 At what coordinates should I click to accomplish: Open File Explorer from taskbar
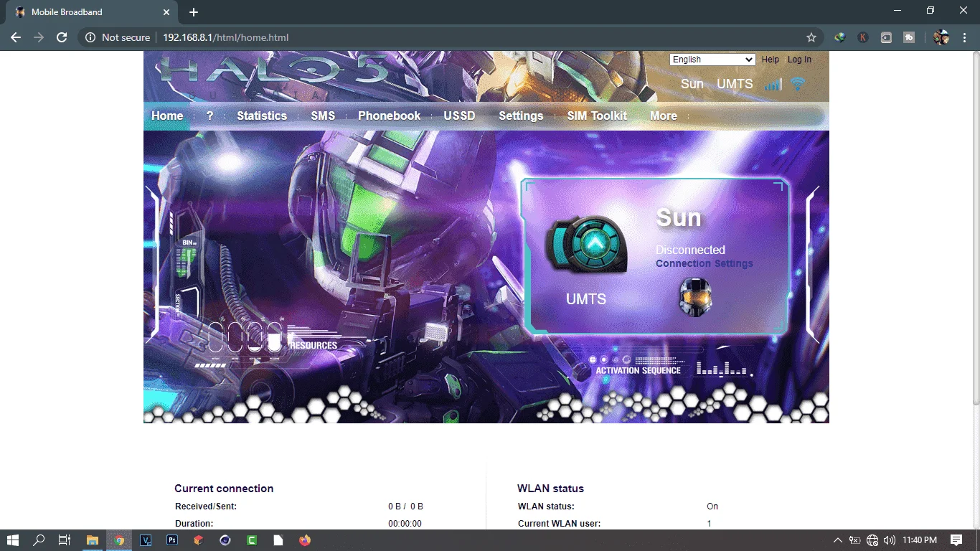[x=93, y=540]
